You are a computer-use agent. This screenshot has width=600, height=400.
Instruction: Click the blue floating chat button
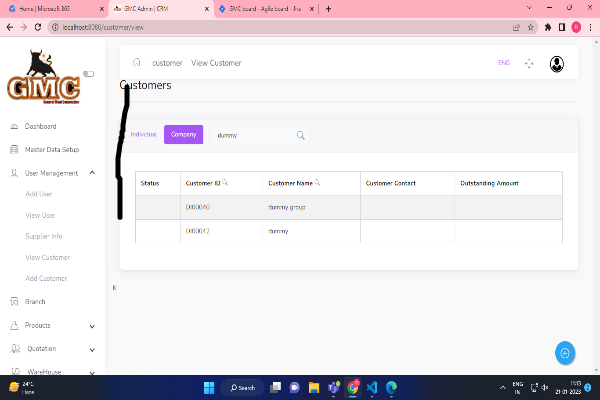click(x=565, y=352)
